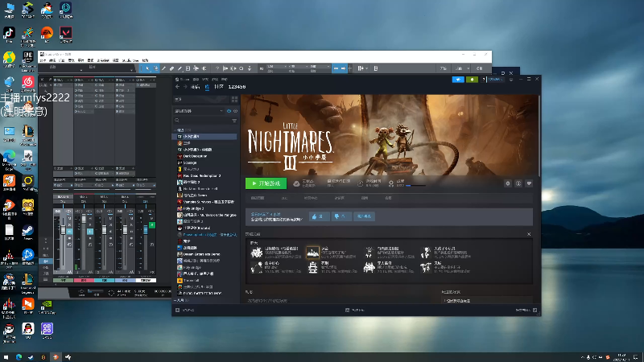Click the thumbs-down not-recommend button

(341, 216)
